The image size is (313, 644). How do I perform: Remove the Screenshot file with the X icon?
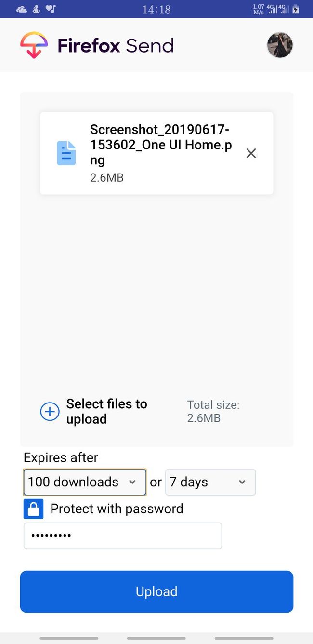251,153
